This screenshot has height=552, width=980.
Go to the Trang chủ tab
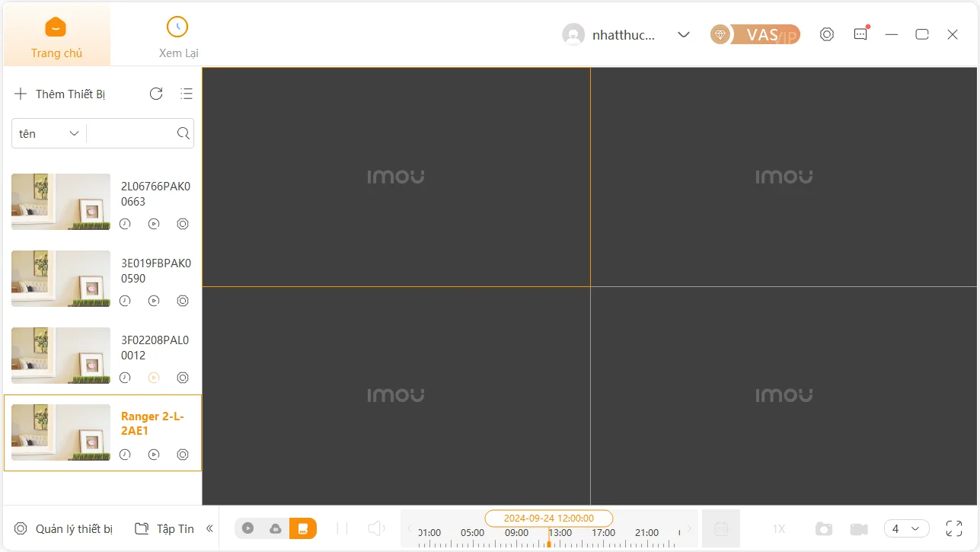[x=56, y=36]
